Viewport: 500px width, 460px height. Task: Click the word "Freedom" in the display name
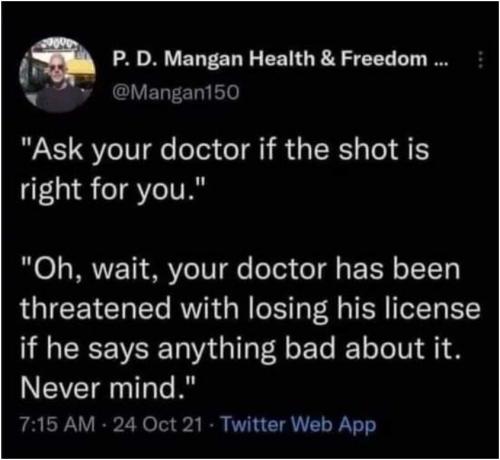[384, 59]
